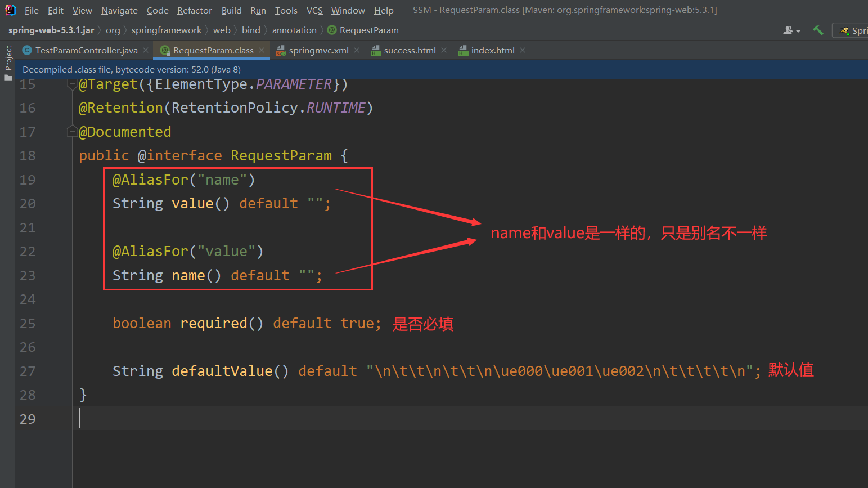The image size is (868, 488).
Task: Click the RequestParam breadcrumb item
Action: [x=369, y=30]
